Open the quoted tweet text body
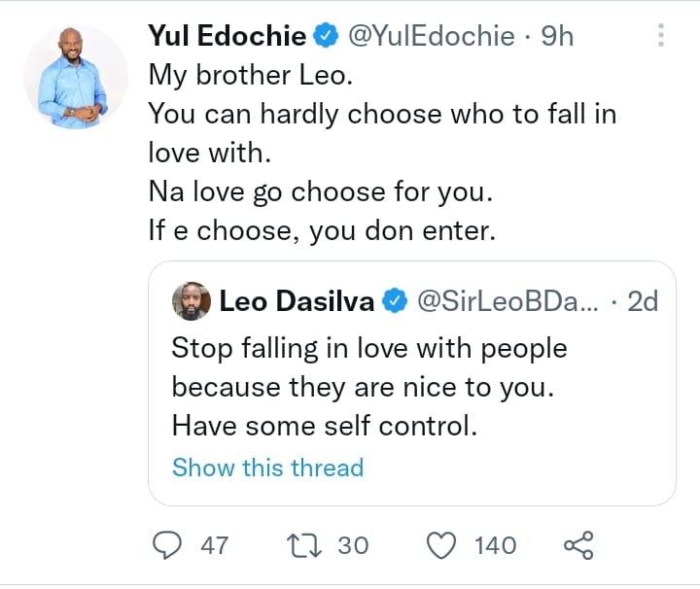This screenshot has height=589, width=700. coord(369,386)
